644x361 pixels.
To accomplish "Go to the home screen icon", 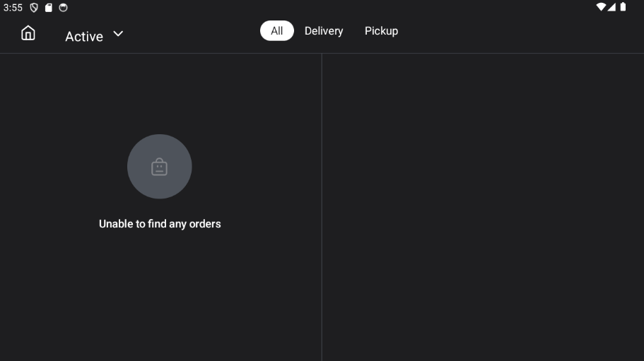I will point(28,32).
